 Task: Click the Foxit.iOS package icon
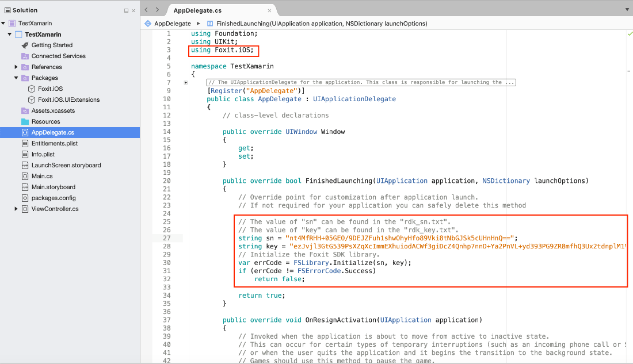tap(32, 89)
